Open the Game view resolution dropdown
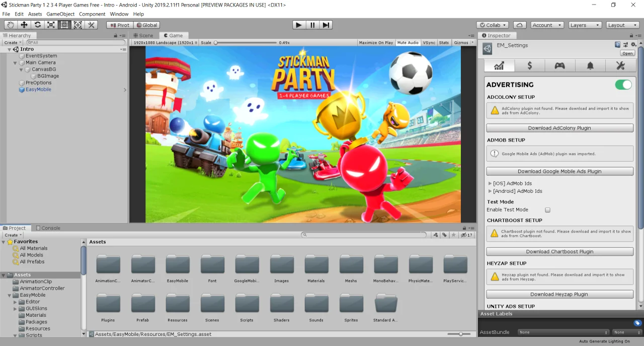This screenshot has height=346, width=644. 165,43
